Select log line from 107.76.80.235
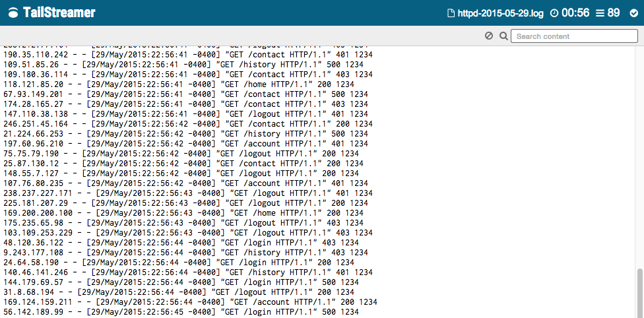The image size is (644, 318). pos(185,183)
